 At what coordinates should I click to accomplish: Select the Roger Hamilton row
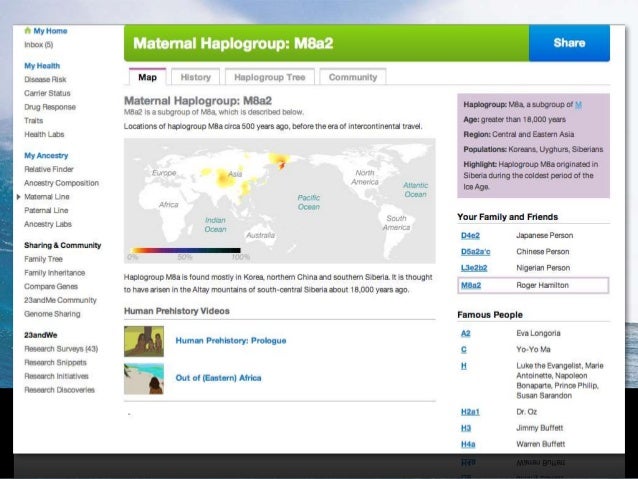click(533, 285)
